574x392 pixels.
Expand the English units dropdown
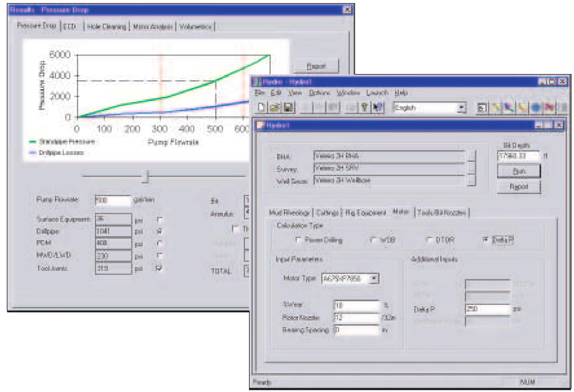click(x=462, y=108)
